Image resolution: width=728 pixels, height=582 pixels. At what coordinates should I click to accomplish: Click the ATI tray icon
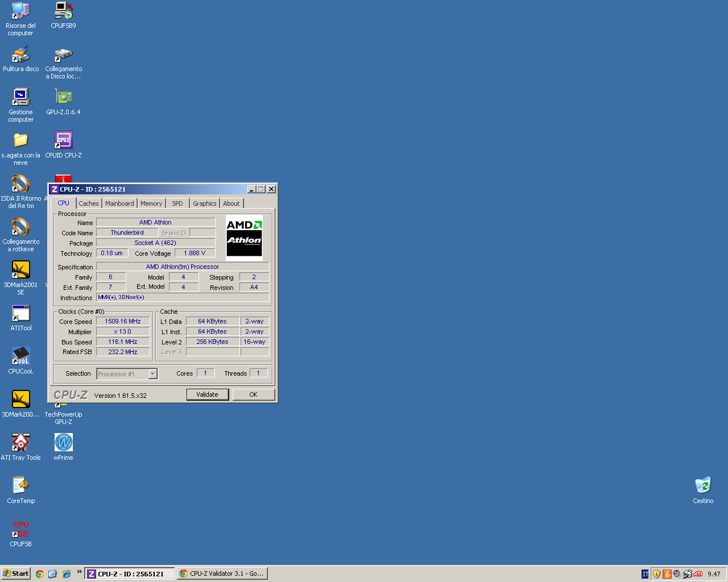tap(698, 574)
